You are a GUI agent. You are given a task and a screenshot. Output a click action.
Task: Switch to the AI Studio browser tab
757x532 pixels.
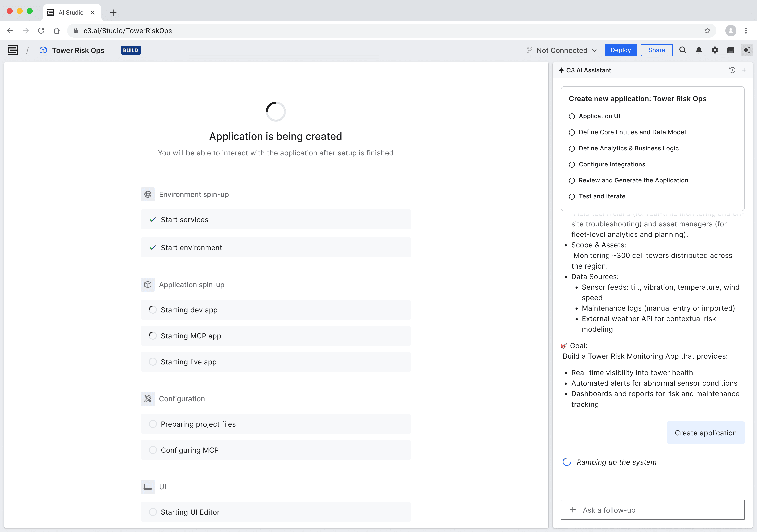[71, 12]
